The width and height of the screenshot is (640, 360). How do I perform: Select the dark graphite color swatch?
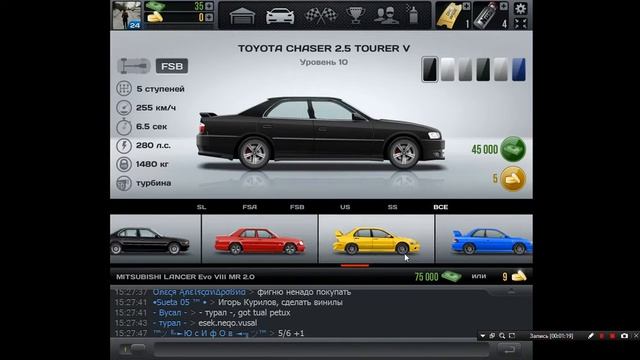pos(483,69)
